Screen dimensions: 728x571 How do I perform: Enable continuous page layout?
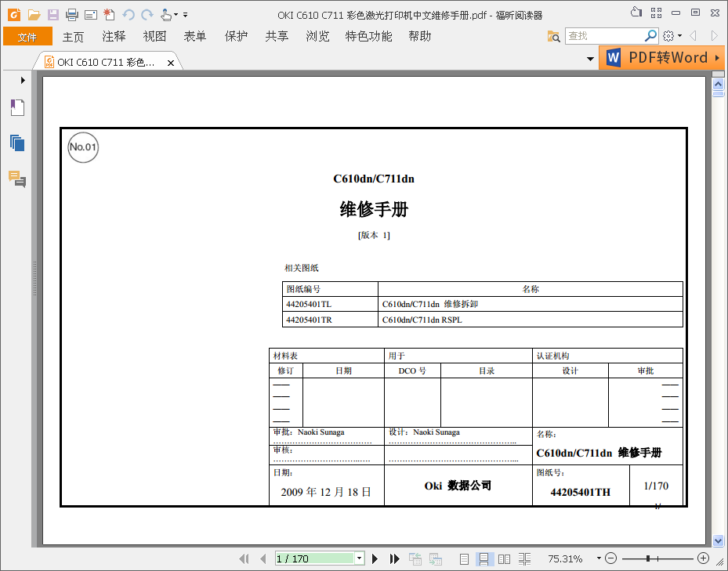[484, 558]
